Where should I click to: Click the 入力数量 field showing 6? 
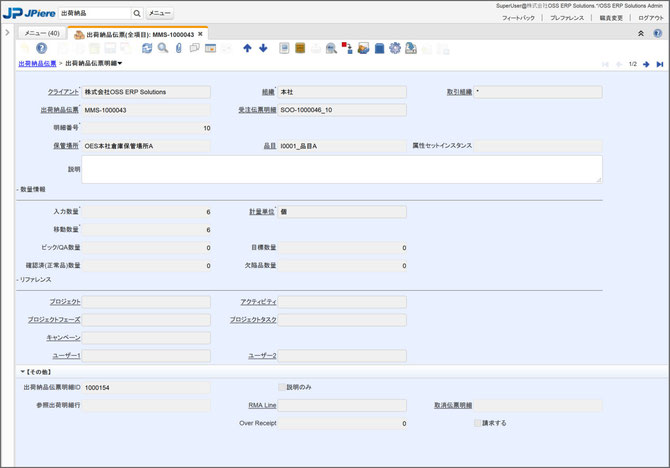pos(146,212)
